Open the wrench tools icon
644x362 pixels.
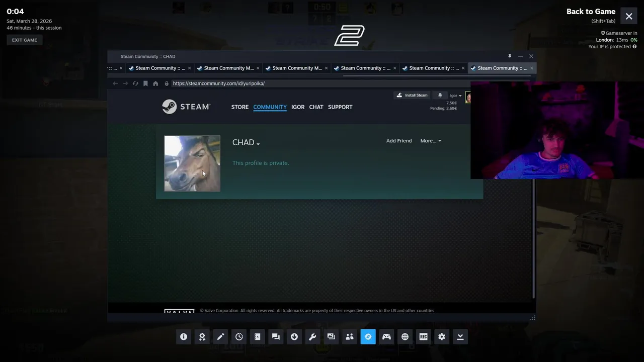(312, 337)
